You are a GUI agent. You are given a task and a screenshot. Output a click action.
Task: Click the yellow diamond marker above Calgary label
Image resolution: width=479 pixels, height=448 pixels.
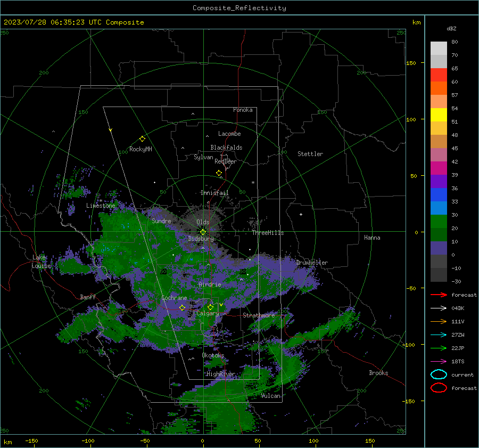[x=210, y=307]
